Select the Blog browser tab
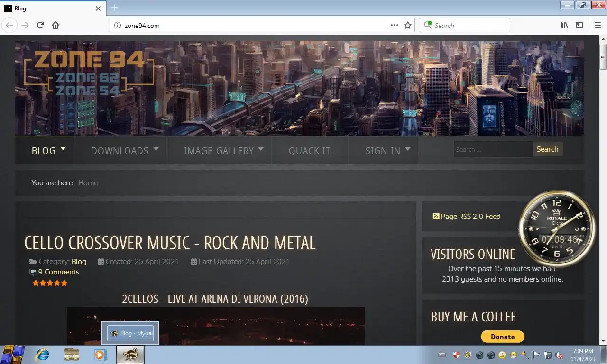This screenshot has width=607, height=364. [x=52, y=8]
